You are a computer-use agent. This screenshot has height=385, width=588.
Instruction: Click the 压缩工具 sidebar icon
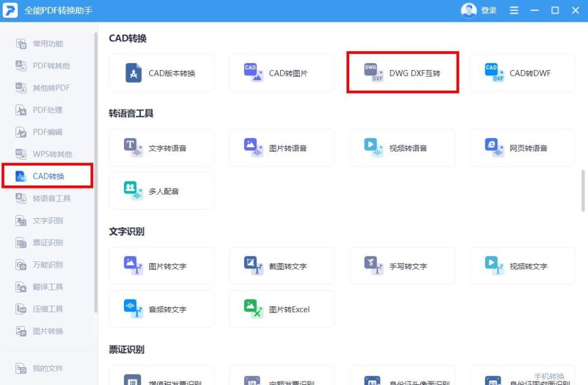tap(21, 309)
